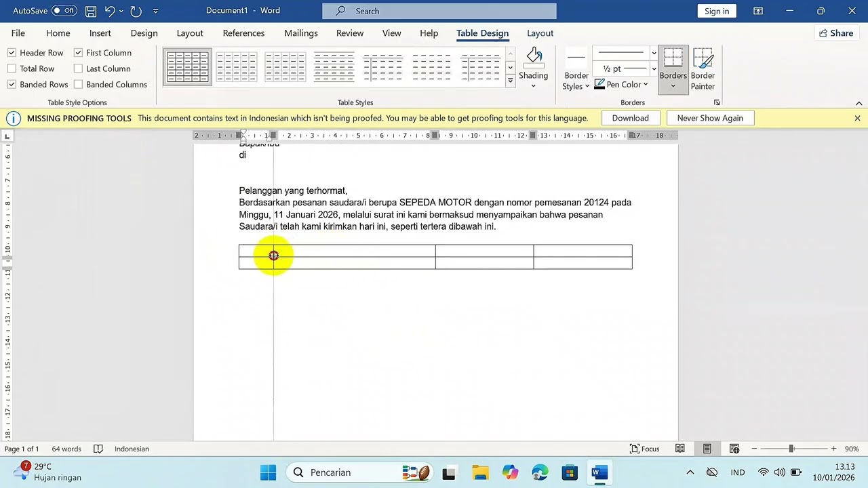
Task: Click the Share button
Action: 835,33
